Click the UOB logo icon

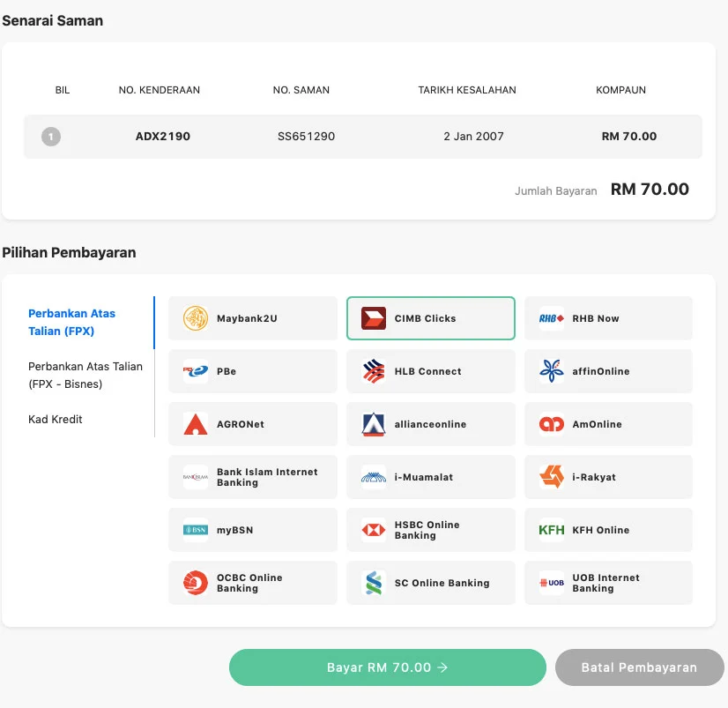(x=552, y=583)
